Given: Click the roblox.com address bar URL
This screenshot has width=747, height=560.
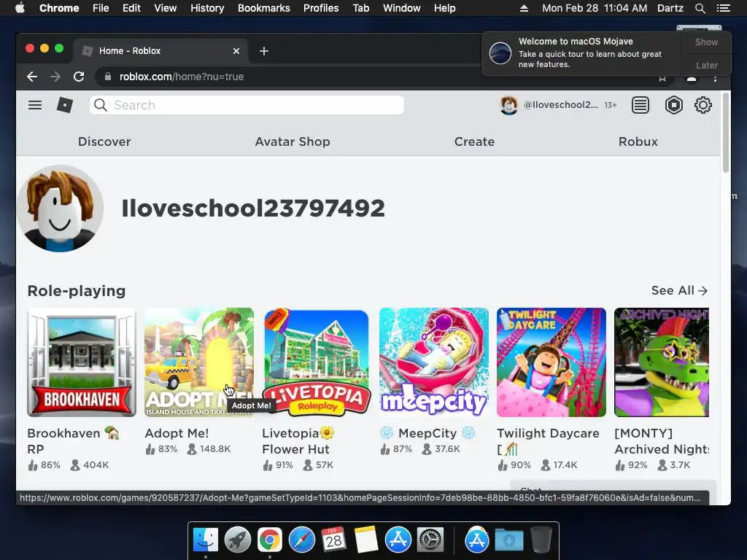Looking at the screenshot, I should [182, 77].
